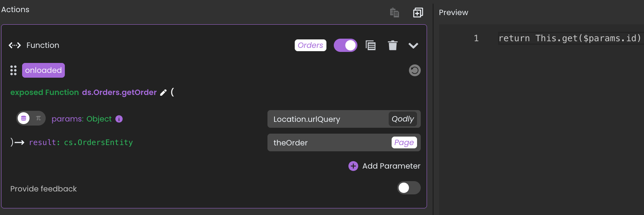Click the add new action icon

[418, 13]
